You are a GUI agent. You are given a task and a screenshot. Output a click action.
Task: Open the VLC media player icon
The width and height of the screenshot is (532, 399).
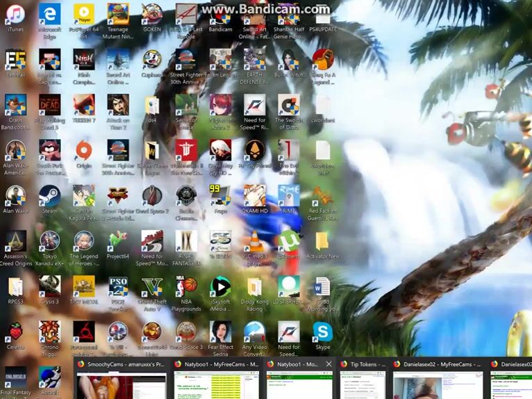click(255, 242)
